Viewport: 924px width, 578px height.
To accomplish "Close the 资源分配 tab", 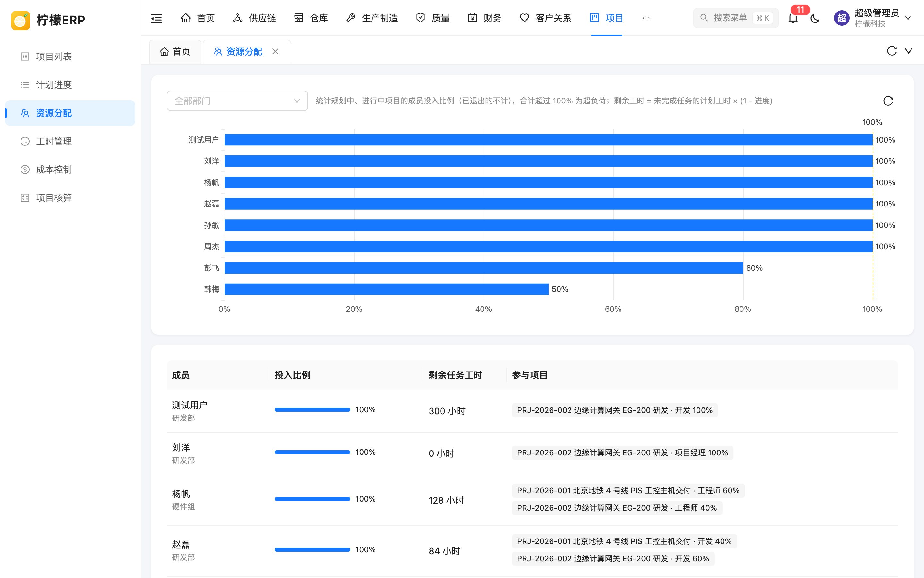I will pyautogui.click(x=275, y=51).
